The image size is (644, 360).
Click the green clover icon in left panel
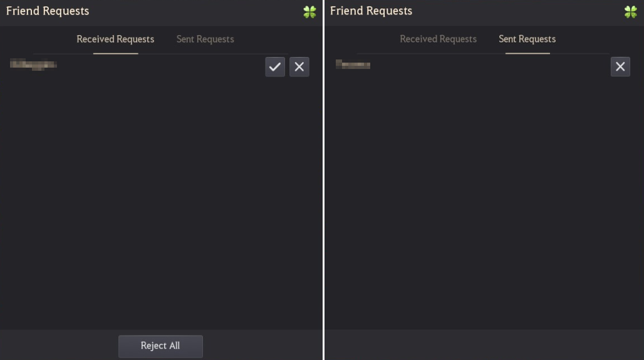pyautogui.click(x=309, y=12)
